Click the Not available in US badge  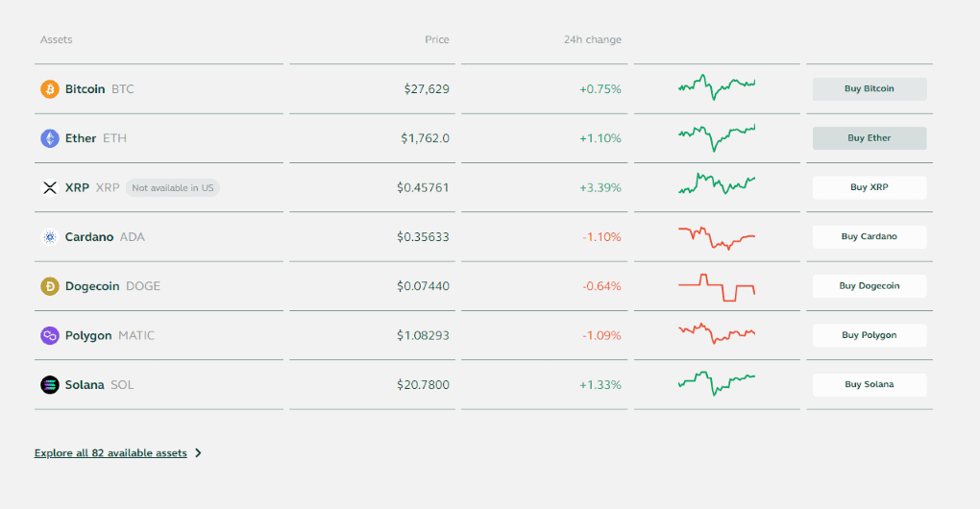173,187
